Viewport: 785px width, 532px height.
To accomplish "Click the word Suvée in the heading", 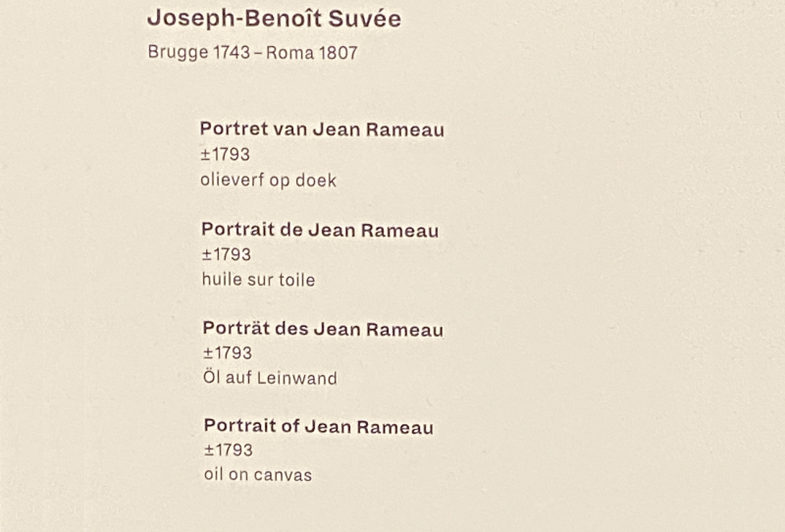I will [365, 19].
